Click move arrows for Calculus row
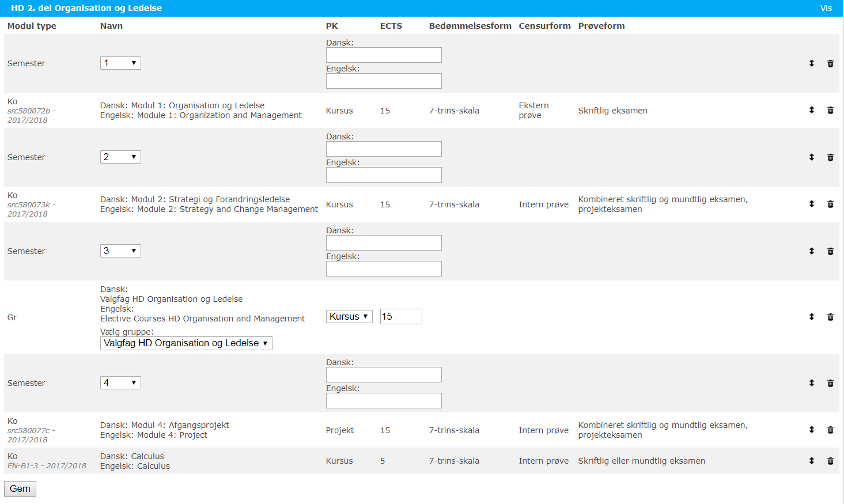The height and width of the screenshot is (504, 844). pos(811,461)
